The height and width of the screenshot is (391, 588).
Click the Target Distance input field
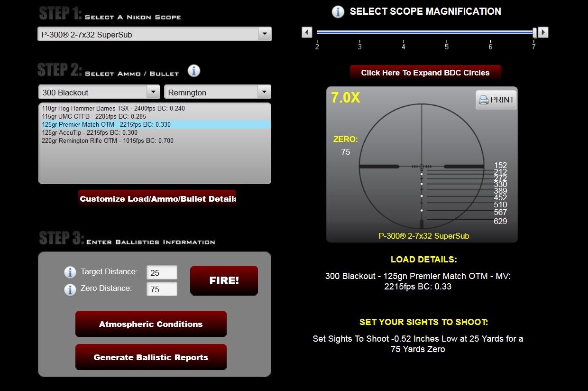click(x=162, y=273)
